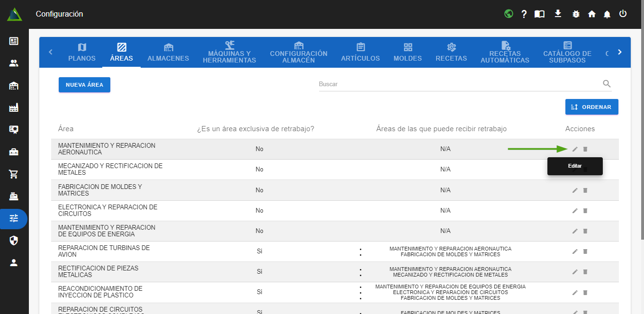Click the power logout icon
The width and height of the screenshot is (644, 314).
[623, 14]
